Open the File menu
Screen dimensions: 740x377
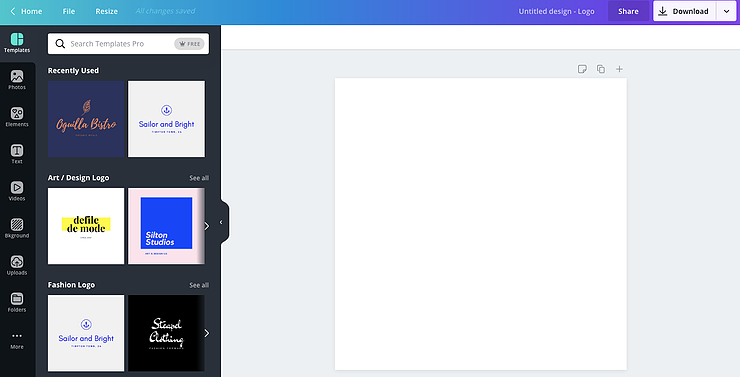(69, 11)
